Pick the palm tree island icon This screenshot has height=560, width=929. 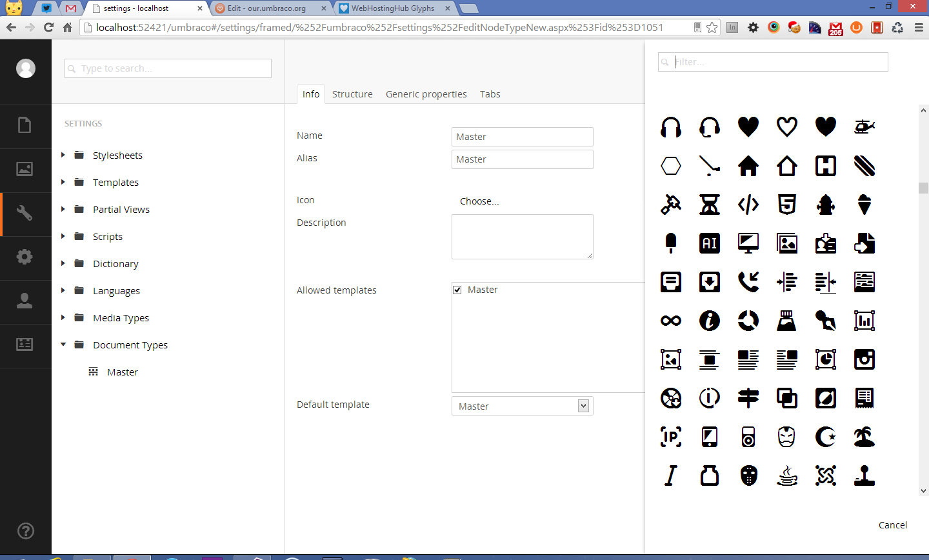[864, 437]
